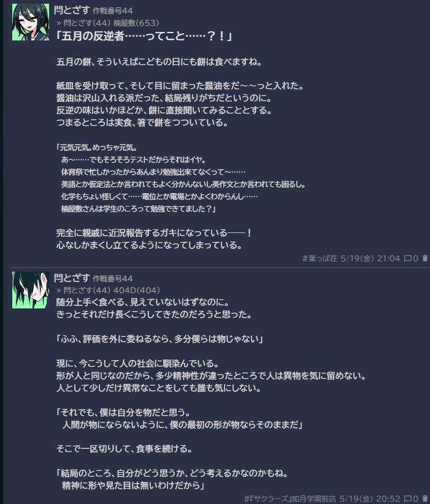Open the #『サクラーズ』如月学園前店 location tag
Screen dimensions: 430x504
click(290, 498)
